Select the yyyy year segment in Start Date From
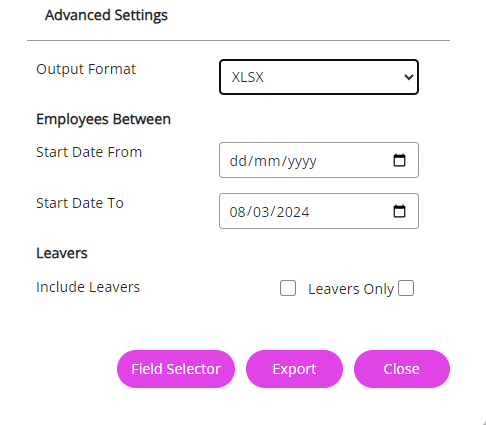486x425 pixels. coord(302,162)
